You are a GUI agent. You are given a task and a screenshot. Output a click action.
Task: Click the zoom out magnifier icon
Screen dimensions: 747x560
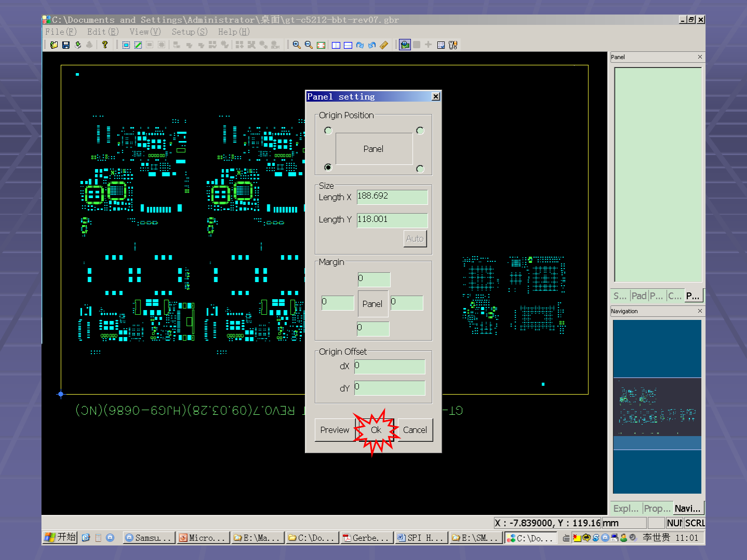point(309,45)
